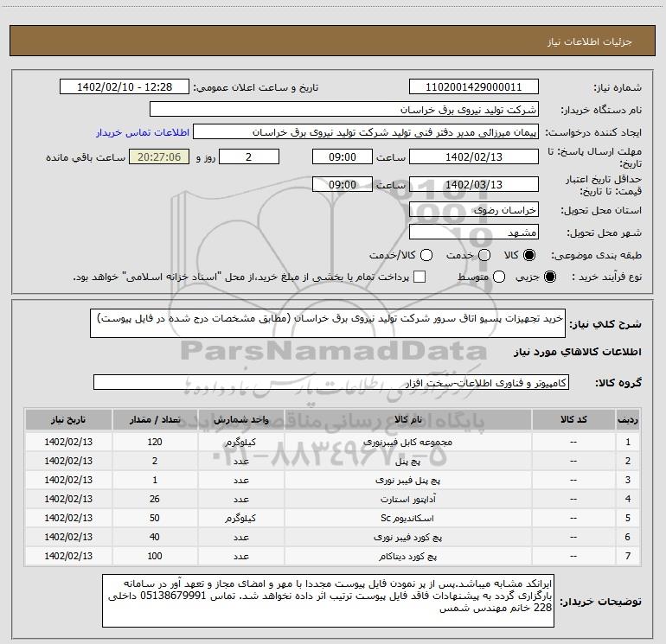
Task: Click quantity 120 in row 1
Action: 155,442
